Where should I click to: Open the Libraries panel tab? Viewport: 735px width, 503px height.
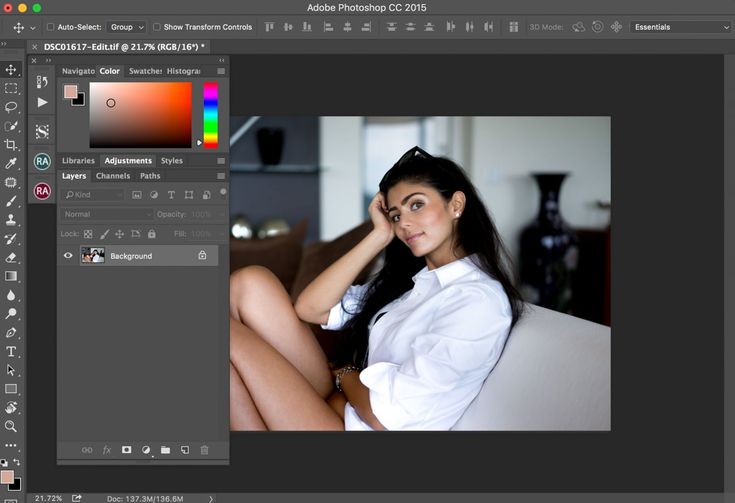click(78, 160)
